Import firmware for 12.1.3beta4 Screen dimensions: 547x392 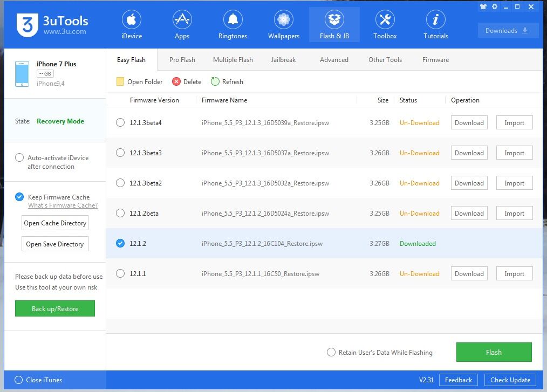pos(515,122)
